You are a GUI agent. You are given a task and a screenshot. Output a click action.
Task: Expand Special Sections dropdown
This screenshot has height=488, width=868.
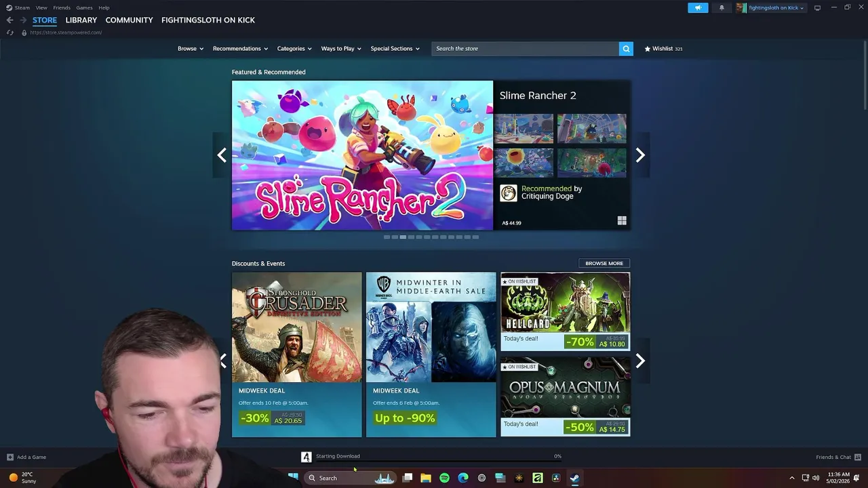coord(395,48)
